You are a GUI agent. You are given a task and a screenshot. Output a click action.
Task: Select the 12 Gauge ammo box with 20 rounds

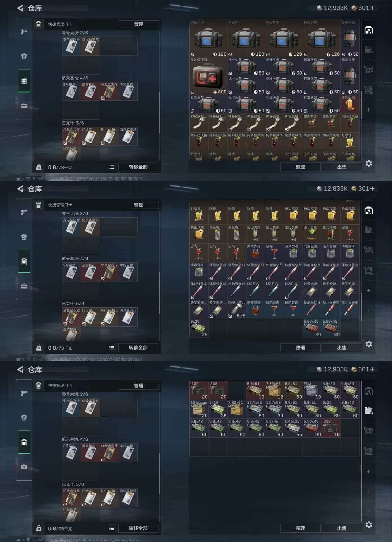click(x=199, y=409)
